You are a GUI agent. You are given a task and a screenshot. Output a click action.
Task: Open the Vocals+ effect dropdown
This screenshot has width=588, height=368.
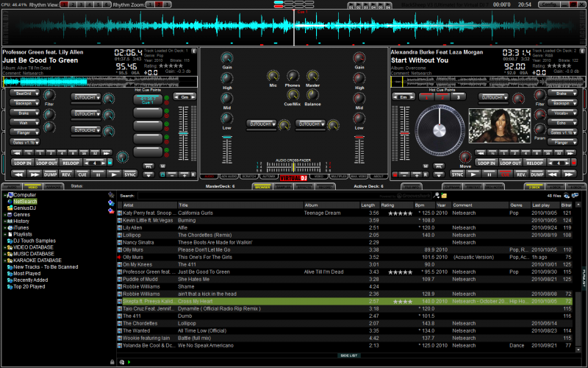coord(562,113)
